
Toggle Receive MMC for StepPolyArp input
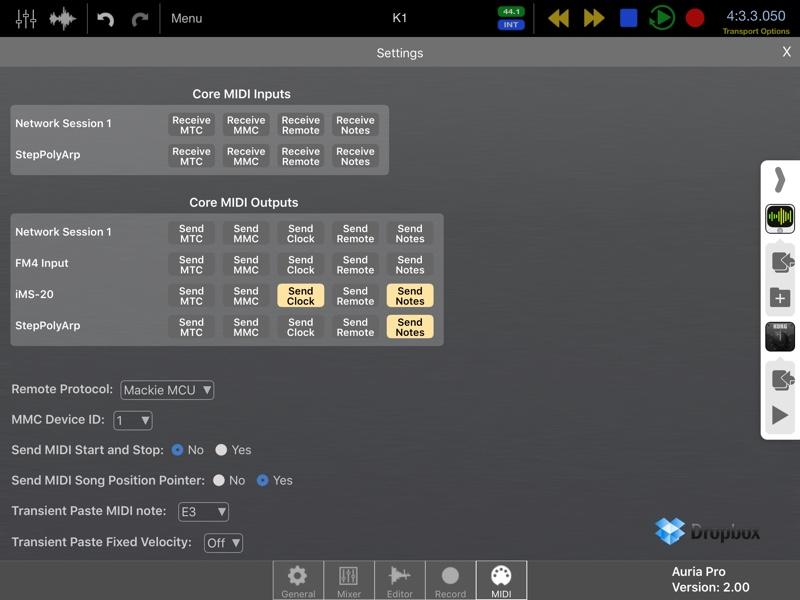pyautogui.click(x=246, y=156)
